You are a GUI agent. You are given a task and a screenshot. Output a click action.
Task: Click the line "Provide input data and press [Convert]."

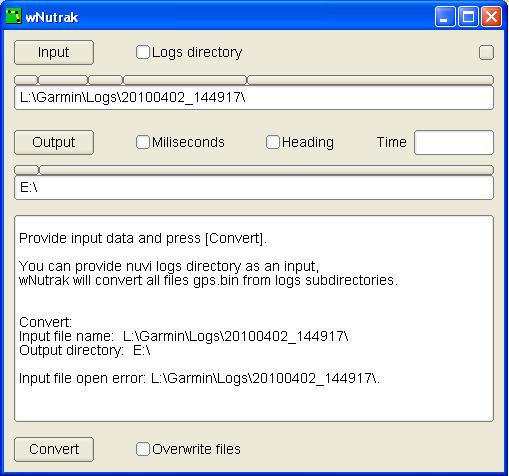pos(143,238)
